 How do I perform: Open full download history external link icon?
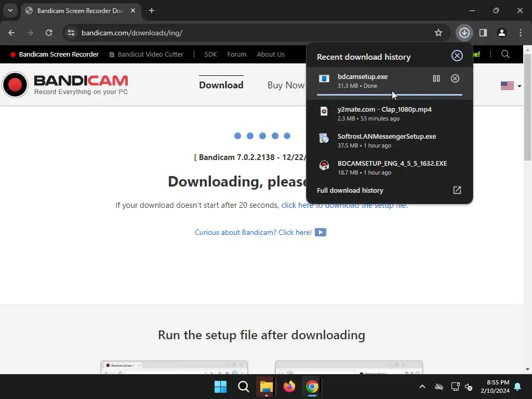(457, 190)
